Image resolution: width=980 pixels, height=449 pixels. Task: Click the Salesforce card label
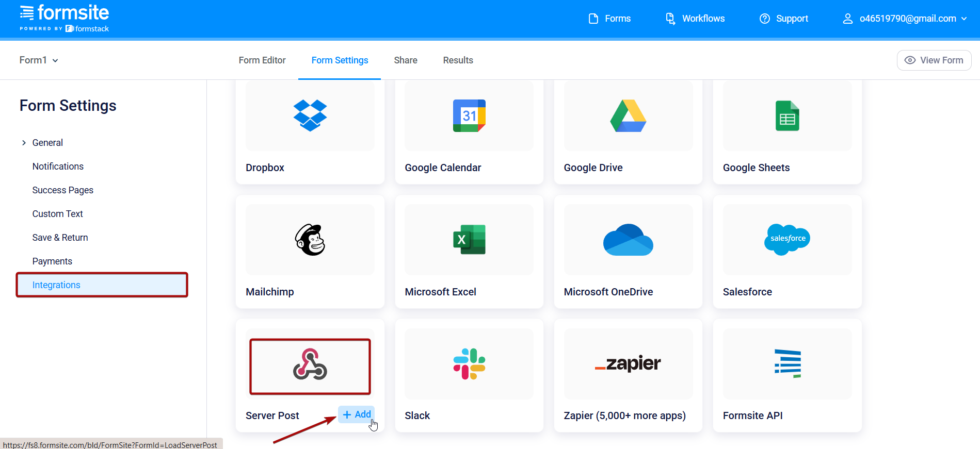[x=747, y=292]
